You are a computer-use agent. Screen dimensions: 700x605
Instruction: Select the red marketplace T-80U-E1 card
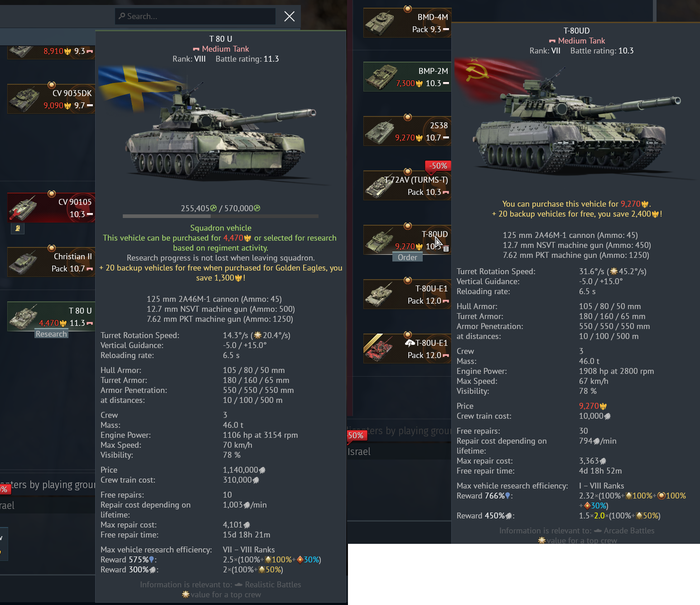407,348
